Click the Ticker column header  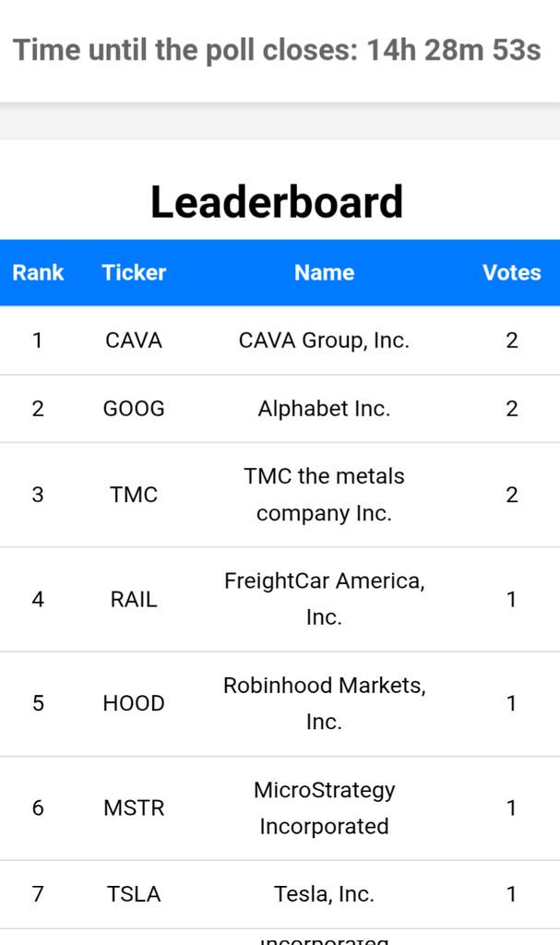(x=134, y=272)
